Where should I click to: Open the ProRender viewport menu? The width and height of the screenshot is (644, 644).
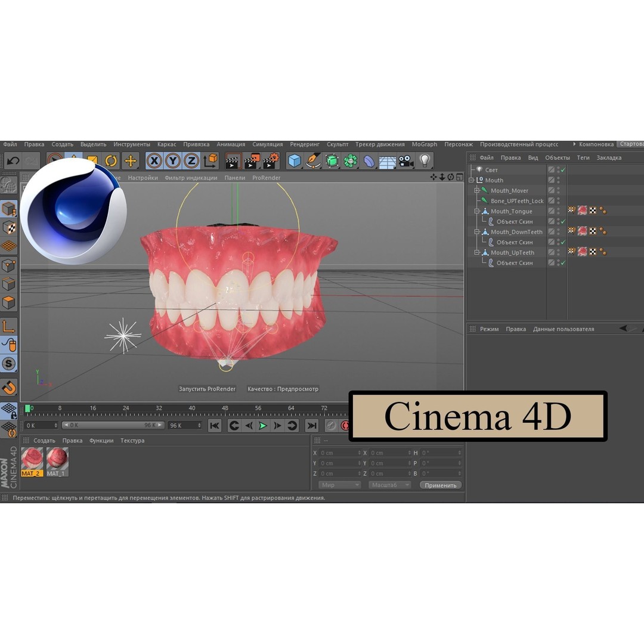pos(266,178)
